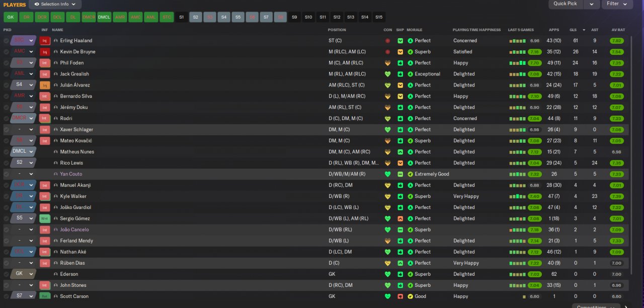
Task: Open the position dropdown for Xaver Schlager
Action: (x=23, y=130)
